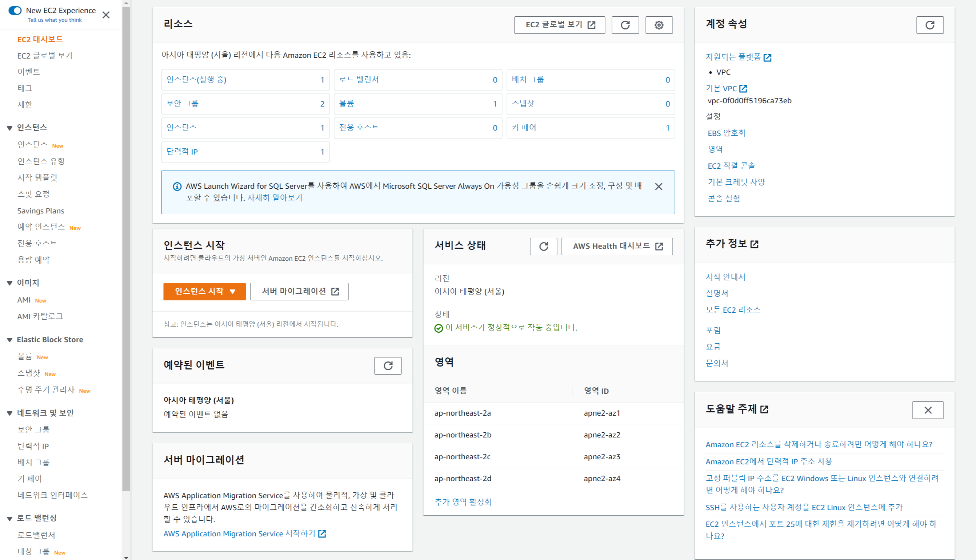Close the 도움말 주제 panel
This screenshot has width=976, height=560.
(x=928, y=411)
